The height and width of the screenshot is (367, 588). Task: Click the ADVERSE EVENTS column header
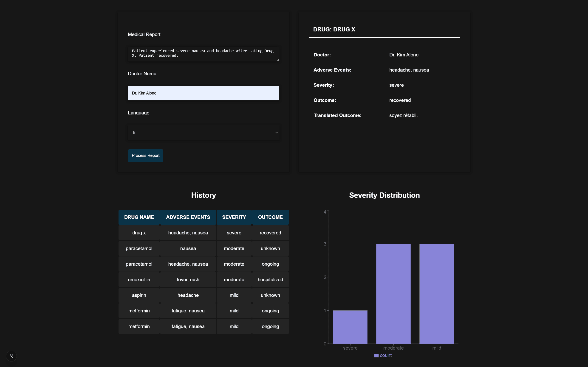188,217
